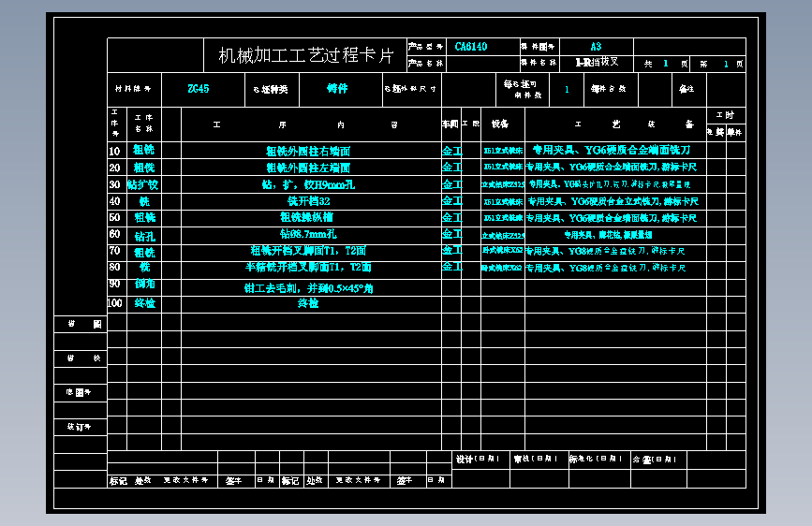
Task: Click the 会签(日期) label at bottom
Action: pos(654,460)
